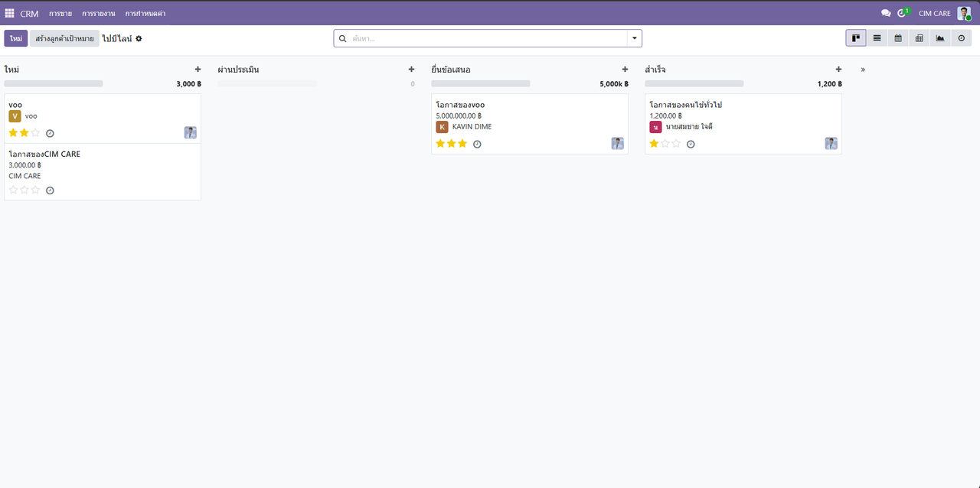980x488 pixels.
Task: Switch to Graph view
Action: tap(940, 38)
